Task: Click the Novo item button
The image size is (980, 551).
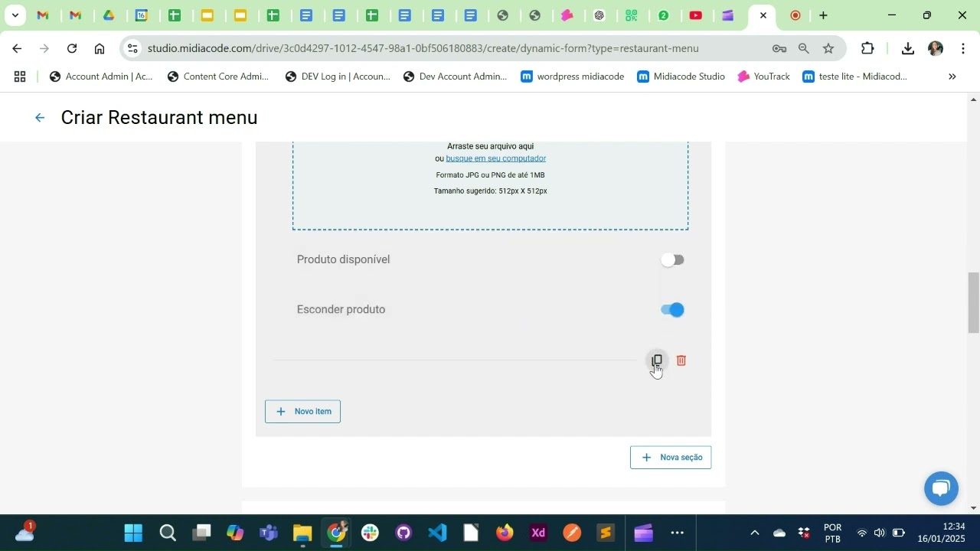Action: (x=302, y=412)
